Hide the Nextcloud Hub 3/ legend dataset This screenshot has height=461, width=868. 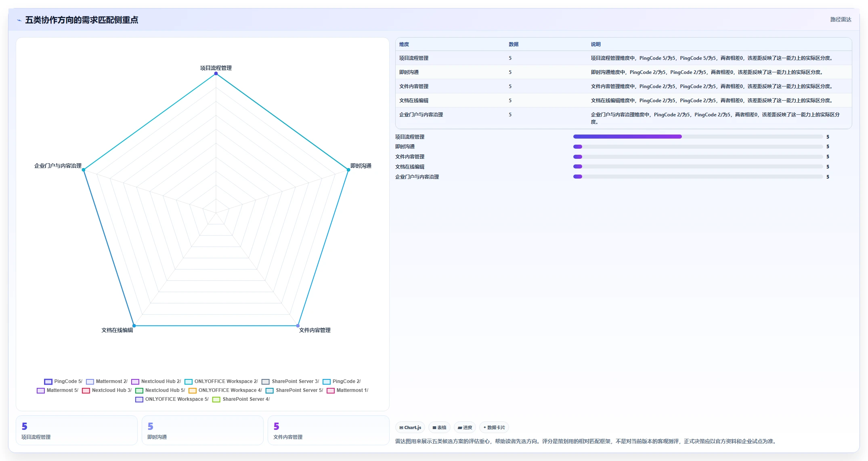[x=107, y=390]
